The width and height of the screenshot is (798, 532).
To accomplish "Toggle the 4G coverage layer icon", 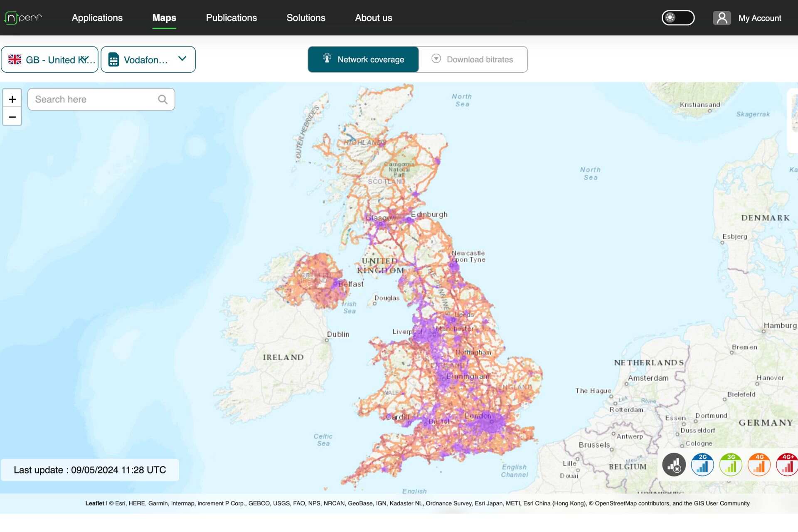I will click(x=759, y=465).
